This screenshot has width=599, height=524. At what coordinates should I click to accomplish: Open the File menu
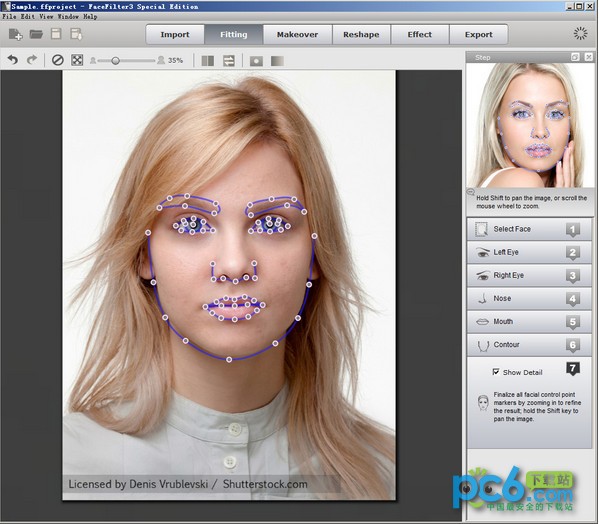pyautogui.click(x=9, y=16)
